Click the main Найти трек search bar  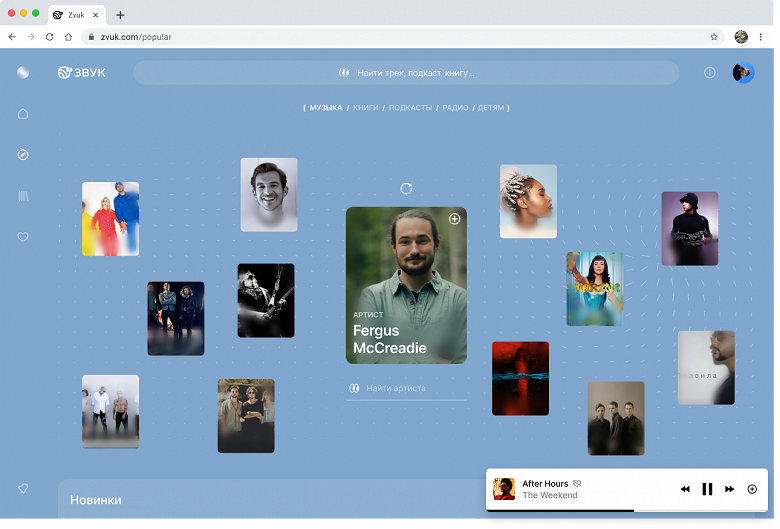pyautogui.click(x=406, y=73)
